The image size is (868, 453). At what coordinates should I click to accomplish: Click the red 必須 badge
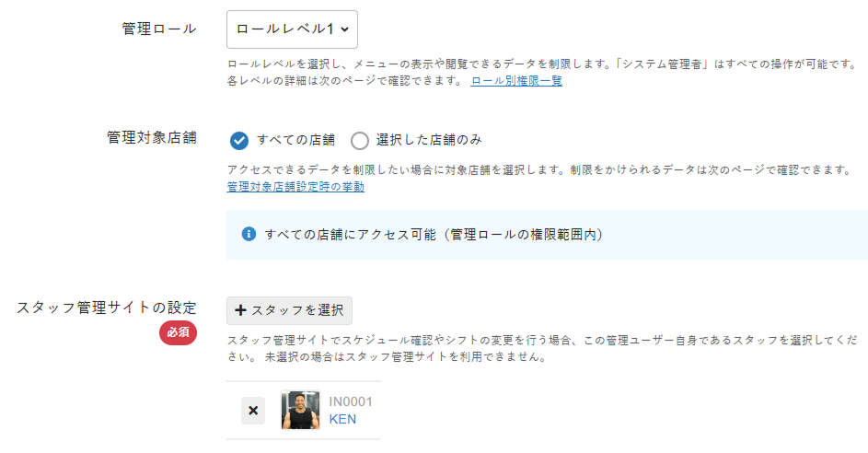(178, 332)
